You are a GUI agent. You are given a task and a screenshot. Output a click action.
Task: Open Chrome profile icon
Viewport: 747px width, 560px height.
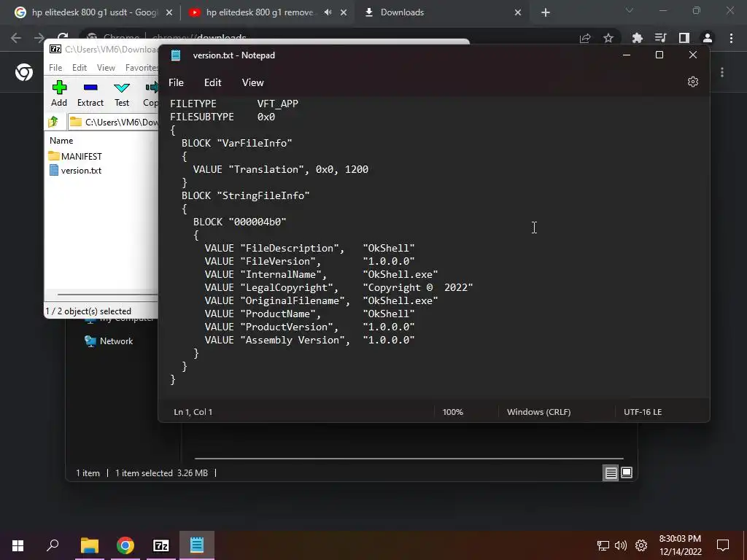(x=708, y=38)
